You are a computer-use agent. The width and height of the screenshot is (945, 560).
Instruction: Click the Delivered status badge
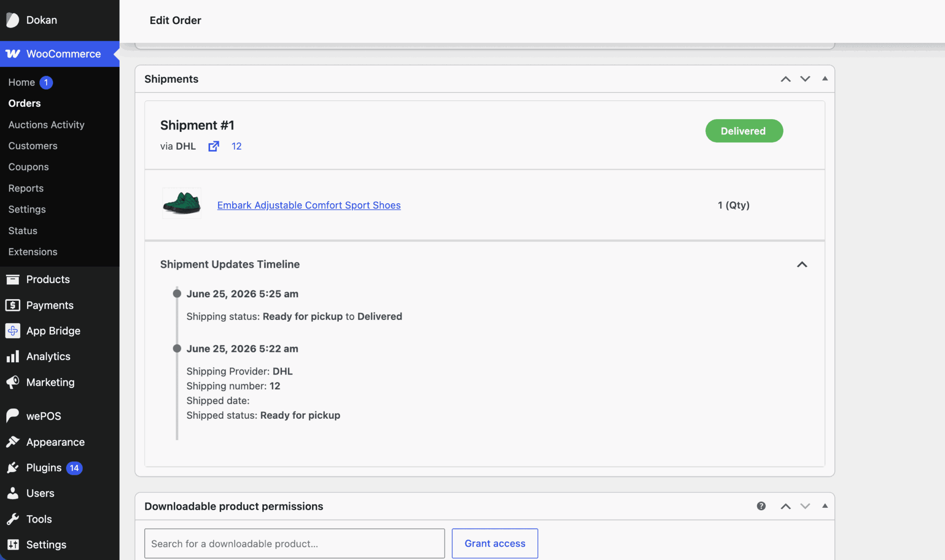pos(744,131)
